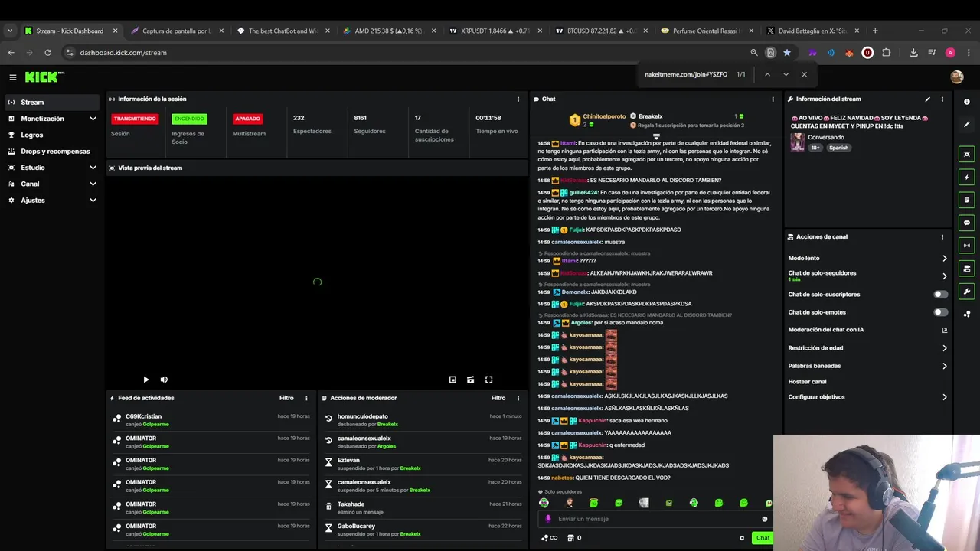The width and height of the screenshot is (980, 551).
Task: Click the right sidebar pencil icon
Action: coord(967,124)
